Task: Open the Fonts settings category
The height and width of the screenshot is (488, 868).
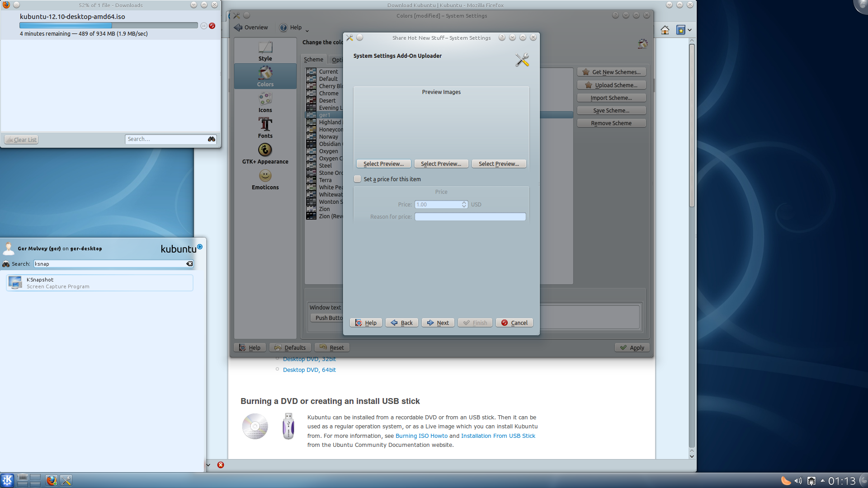Action: point(265,128)
